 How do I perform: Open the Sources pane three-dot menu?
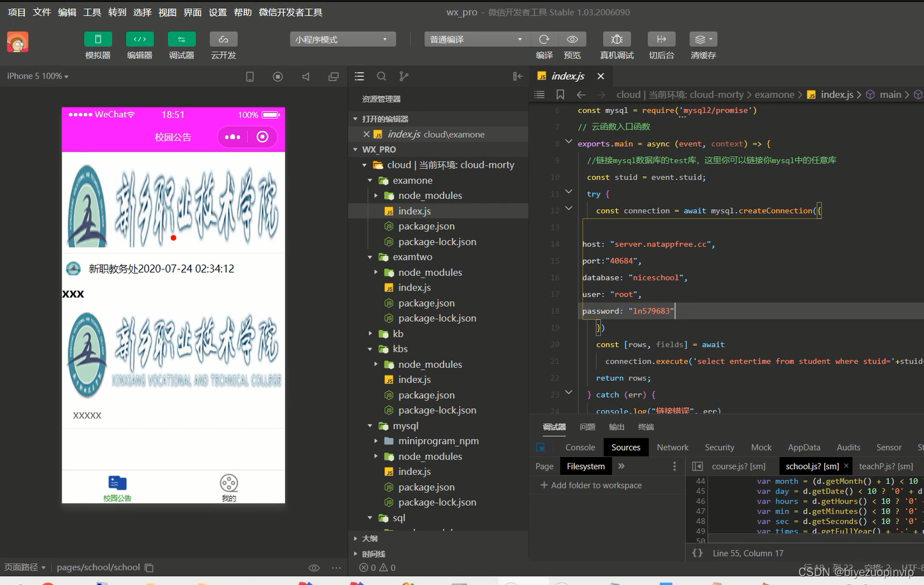point(674,467)
